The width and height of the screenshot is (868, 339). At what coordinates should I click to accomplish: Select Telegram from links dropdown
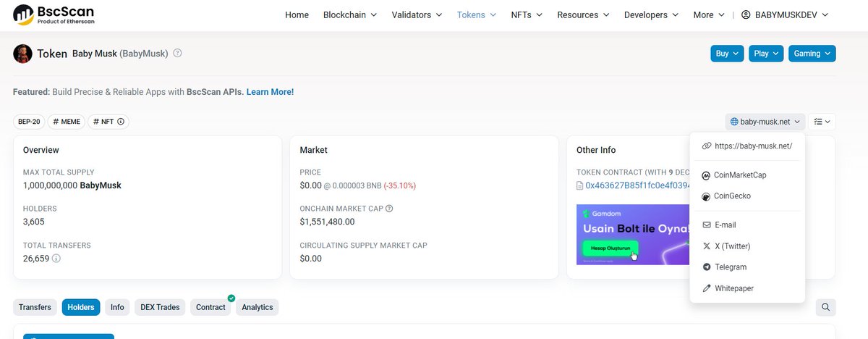pos(747,267)
